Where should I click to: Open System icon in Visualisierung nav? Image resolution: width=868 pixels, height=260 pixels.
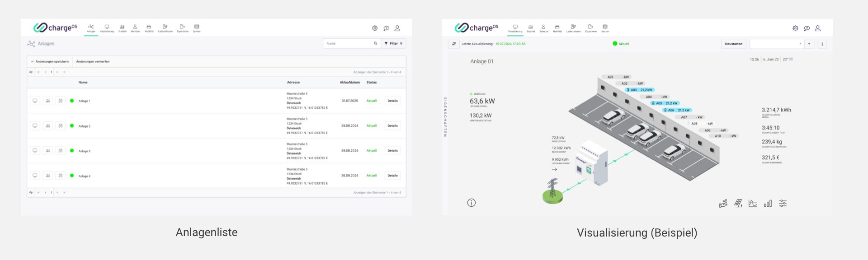point(605,28)
